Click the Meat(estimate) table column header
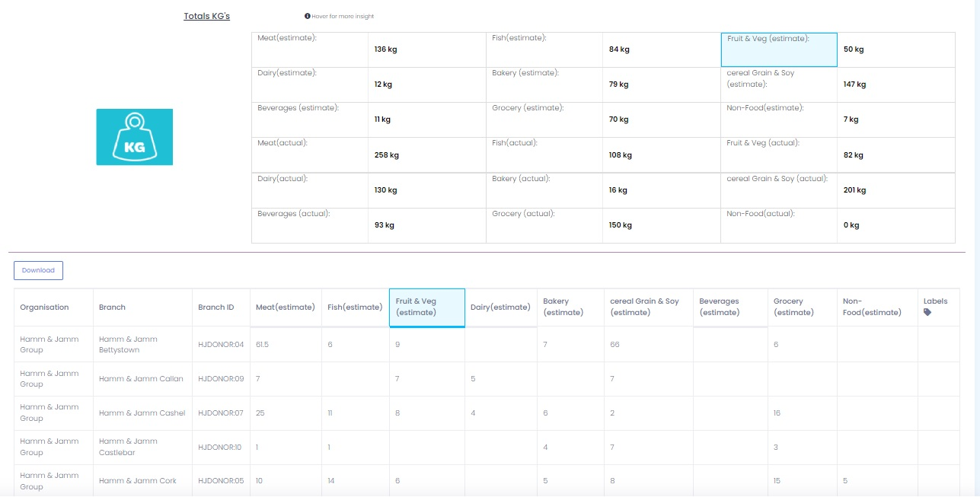 point(286,307)
